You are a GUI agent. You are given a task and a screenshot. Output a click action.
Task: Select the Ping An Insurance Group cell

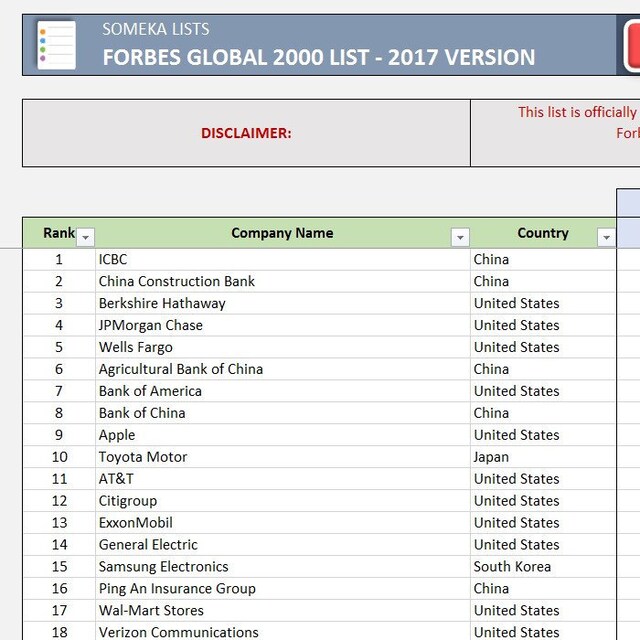[x=282, y=589]
